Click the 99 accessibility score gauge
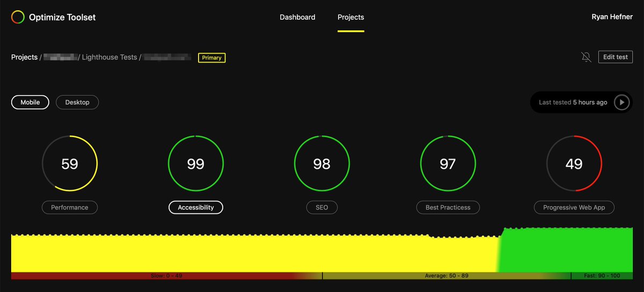This screenshot has height=292, width=644. (x=196, y=163)
